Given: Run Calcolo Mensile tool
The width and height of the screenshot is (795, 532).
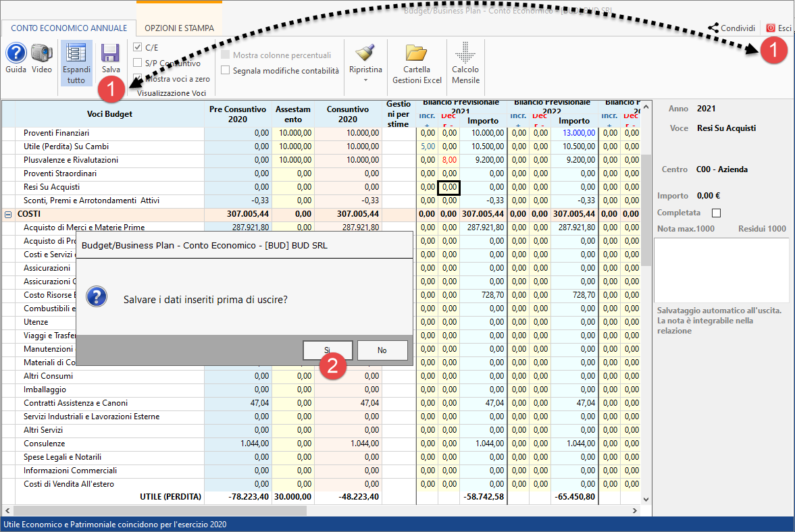Looking at the screenshot, I should pos(465,53).
